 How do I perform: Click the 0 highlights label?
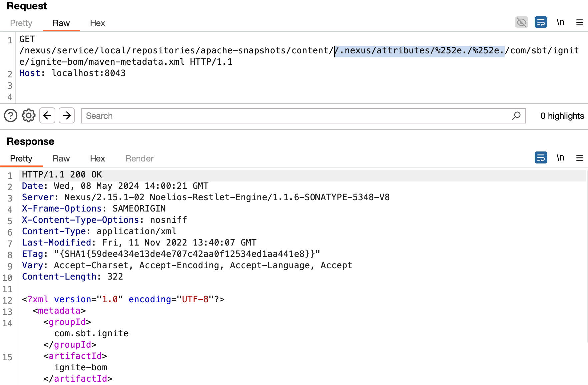pos(562,116)
